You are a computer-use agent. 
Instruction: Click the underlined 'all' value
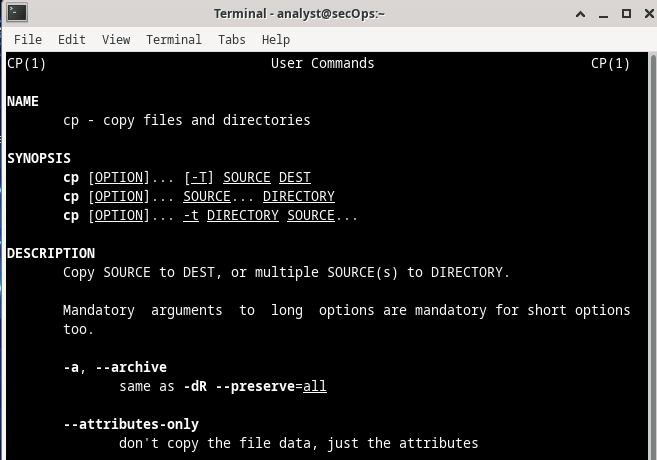coord(315,386)
